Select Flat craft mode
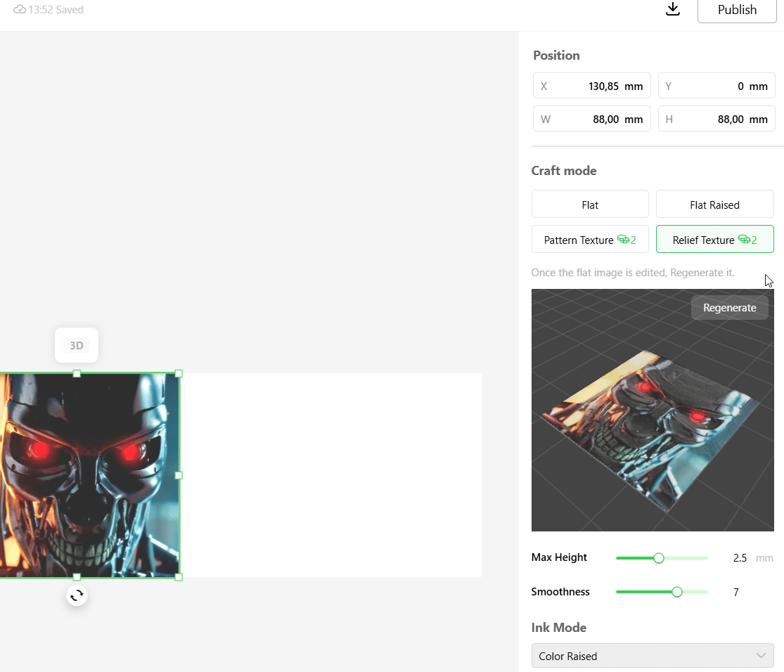 [x=590, y=205]
